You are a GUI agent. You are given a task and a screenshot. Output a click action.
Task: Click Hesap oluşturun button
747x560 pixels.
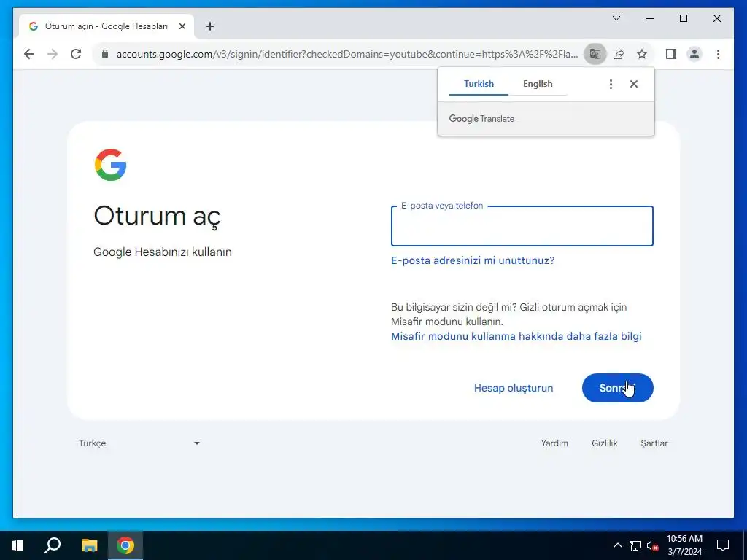[514, 388]
